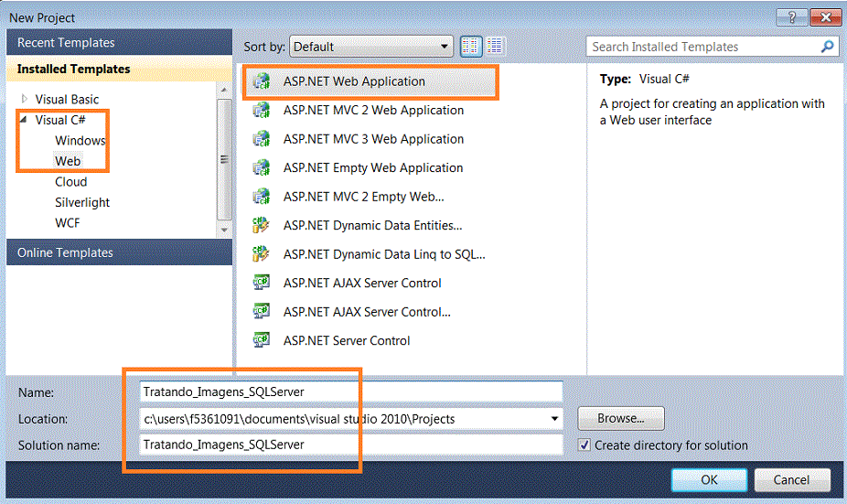Open the Online Templates section
Image resolution: width=847 pixels, height=504 pixels.
[x=120, y=252]
